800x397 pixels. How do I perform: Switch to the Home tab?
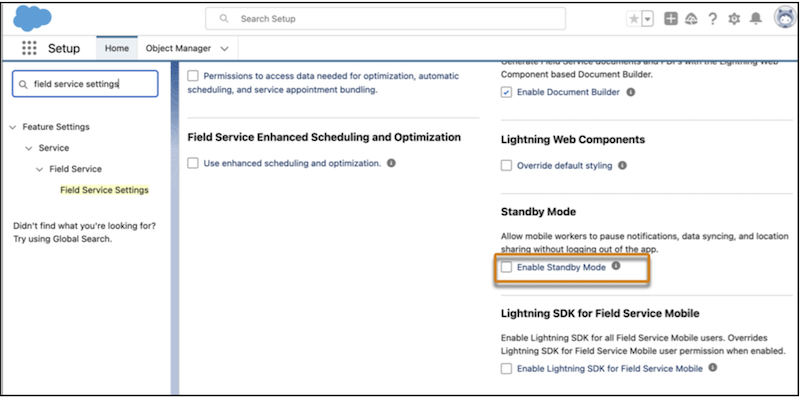pyautogui.click(x=117, y=48)
